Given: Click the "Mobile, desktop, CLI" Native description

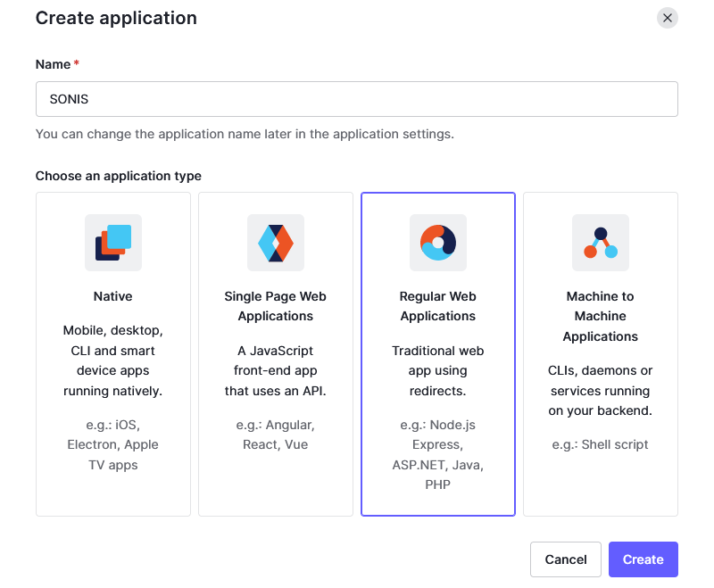Looking at the screenshot, I should (x=113, y=360).
